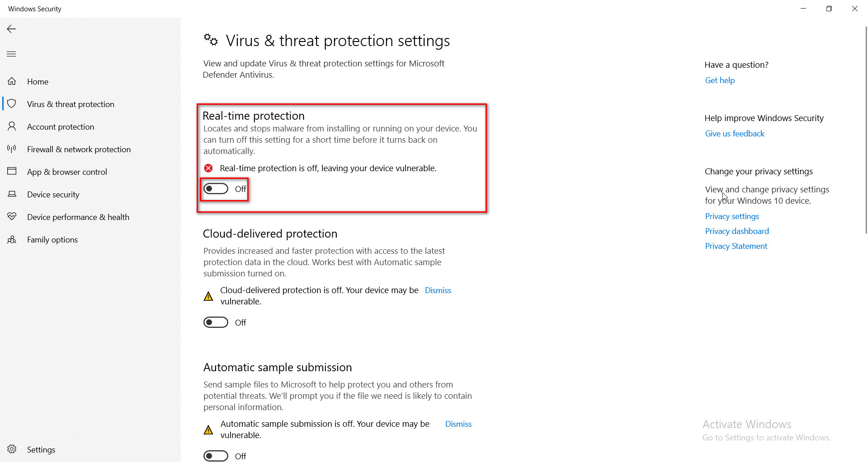This screenshot has height=462, width=868.
Task: Click the vertical scrollbar on the right
Action: click(865, 131)
